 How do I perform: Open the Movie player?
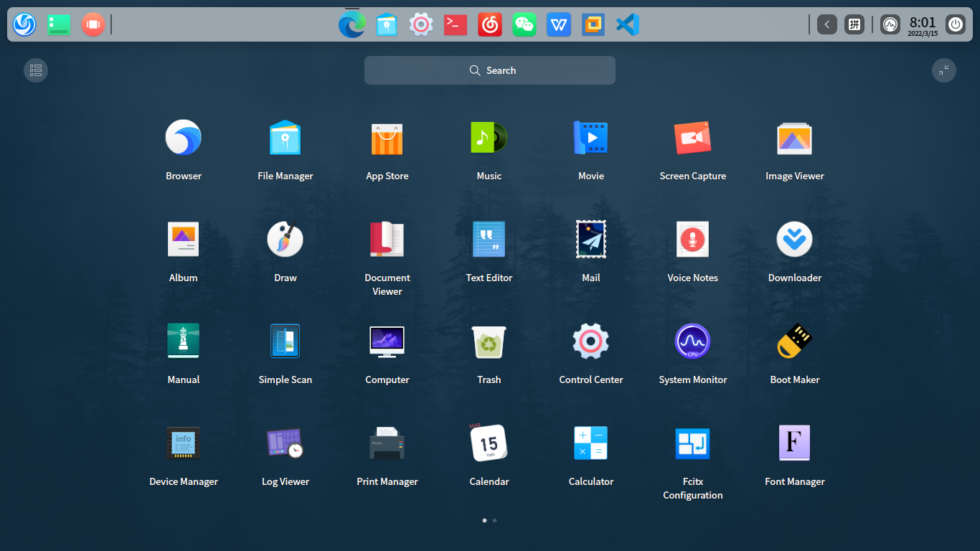coord(591,138)
